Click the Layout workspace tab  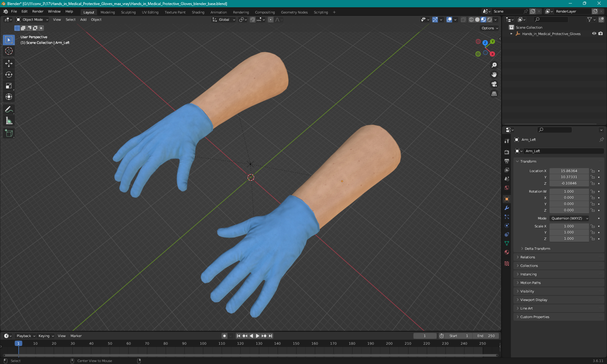89,12
